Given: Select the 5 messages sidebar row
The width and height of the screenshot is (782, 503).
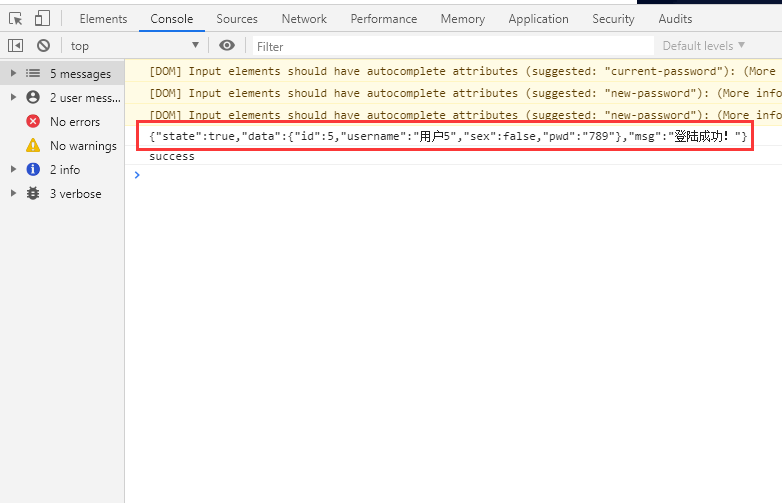Looking at the screenshot, I should pyautogui.click(x=62, y=73).
